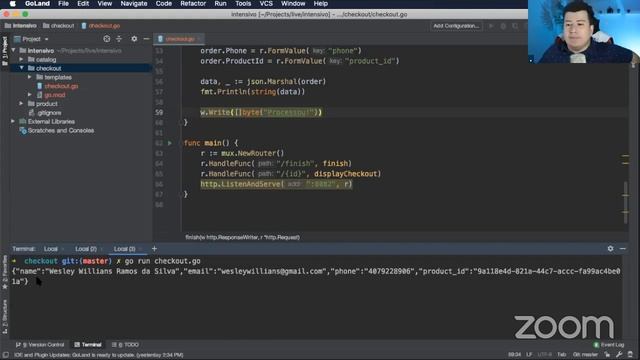Open terminal panel settings gear
Image resolution: width=640 pixels, height=360 pixels.
pyautogui.click(x=610, y=249)
